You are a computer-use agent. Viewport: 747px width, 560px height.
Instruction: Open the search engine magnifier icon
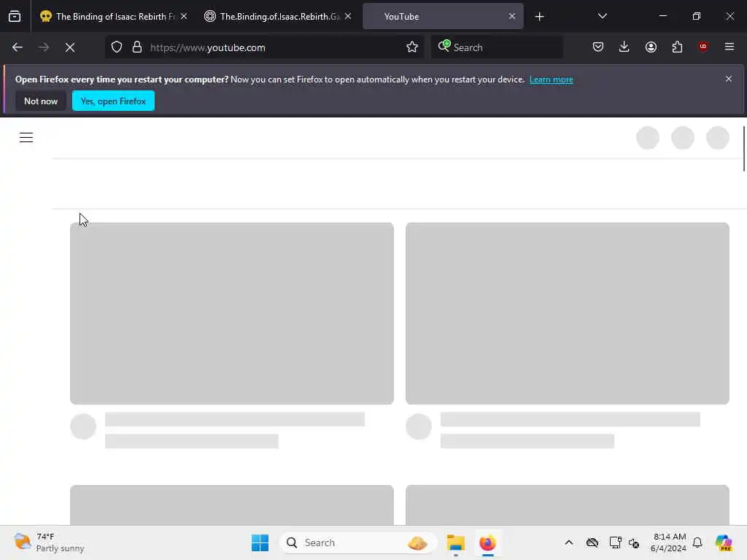(x=444, y=46)
